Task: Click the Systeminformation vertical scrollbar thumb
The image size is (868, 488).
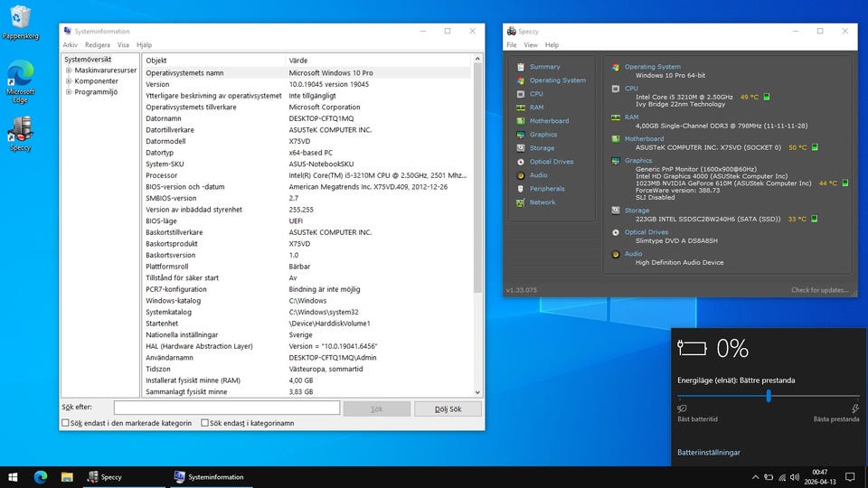Action: (477, 178)
